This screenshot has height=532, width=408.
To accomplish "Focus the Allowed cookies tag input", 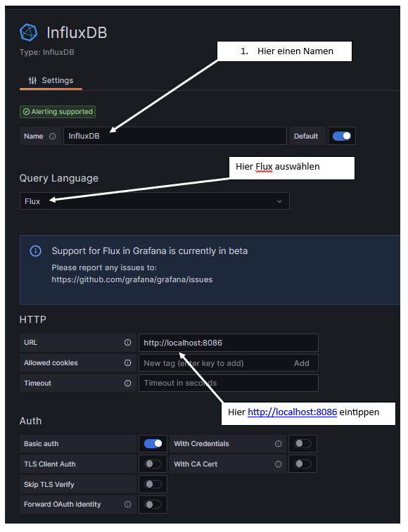I will click(214, 363).
